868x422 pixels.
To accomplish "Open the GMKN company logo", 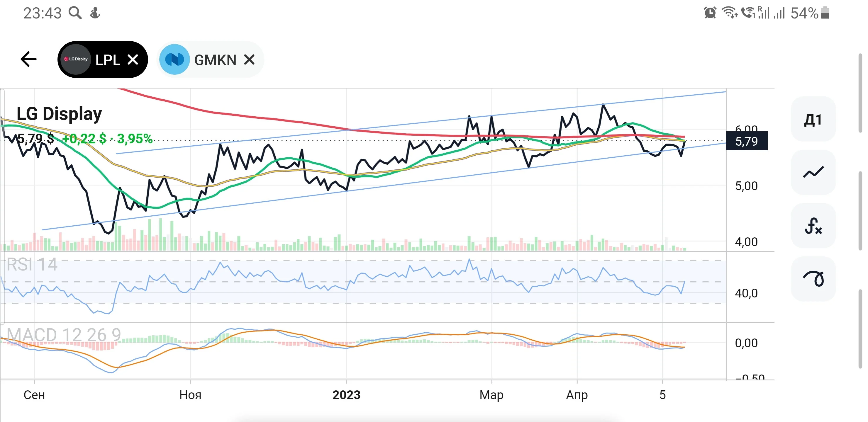I will pos(174,59).
